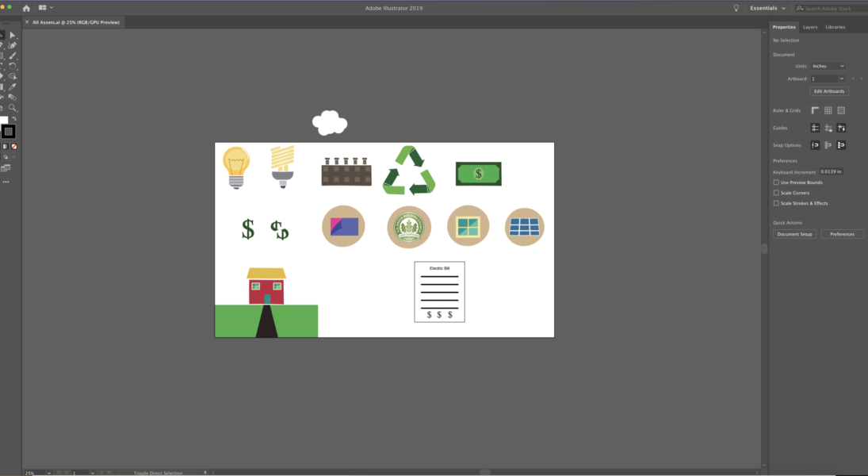Check Scale Strokes & Effects
Viewport: 868px width, 476px height.
click(775, 203)
